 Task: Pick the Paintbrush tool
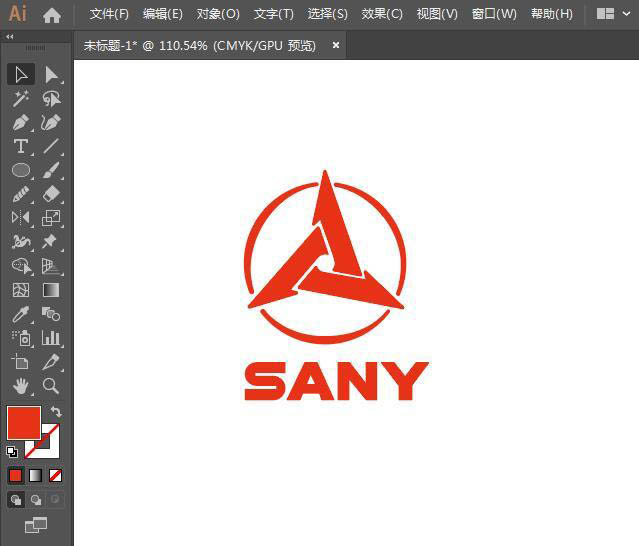point(51,170)
